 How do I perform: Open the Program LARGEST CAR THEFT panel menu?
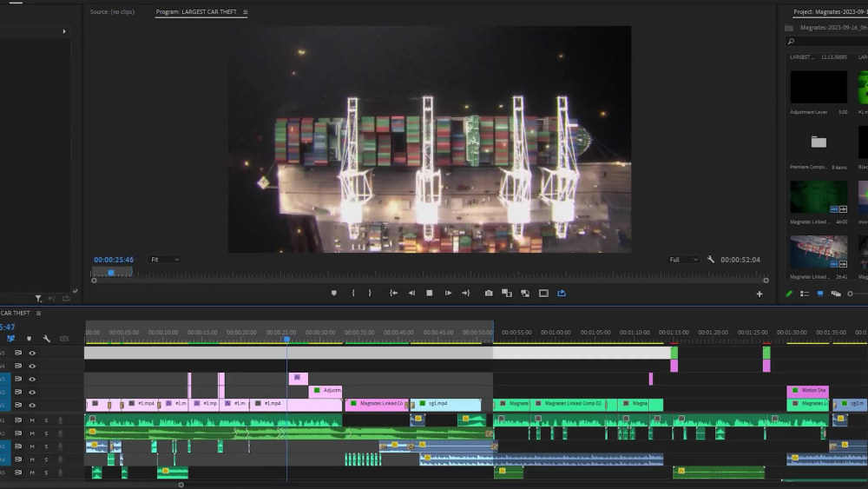(x=246, y=11)
